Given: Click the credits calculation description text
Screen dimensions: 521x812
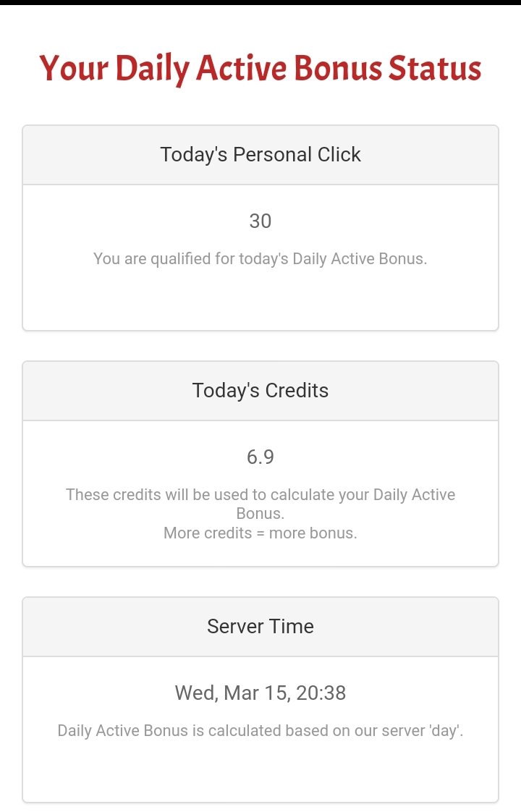Looking at the screenshot, I should [x=260, y=504].
